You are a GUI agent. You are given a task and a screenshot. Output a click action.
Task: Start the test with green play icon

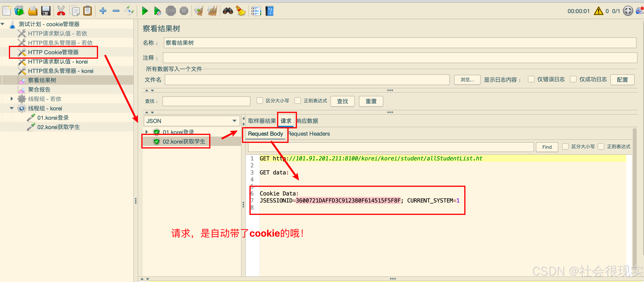coord(145,11)
